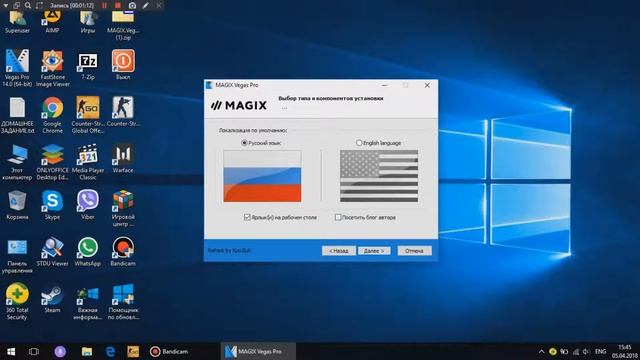Show hidden system tray icons
640x360 pixels.
coord(541,351)
